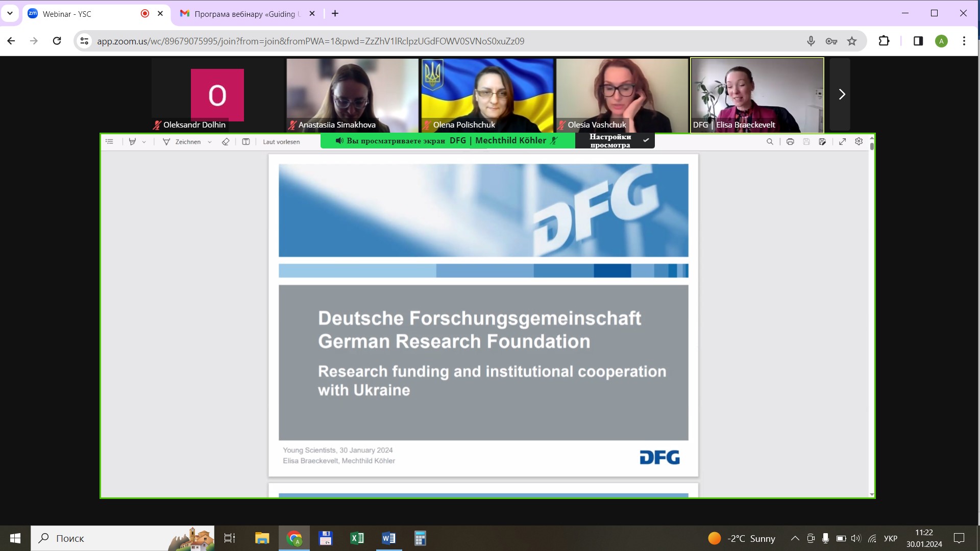
Task: Click the microphone tray icon
Action: 825,538
